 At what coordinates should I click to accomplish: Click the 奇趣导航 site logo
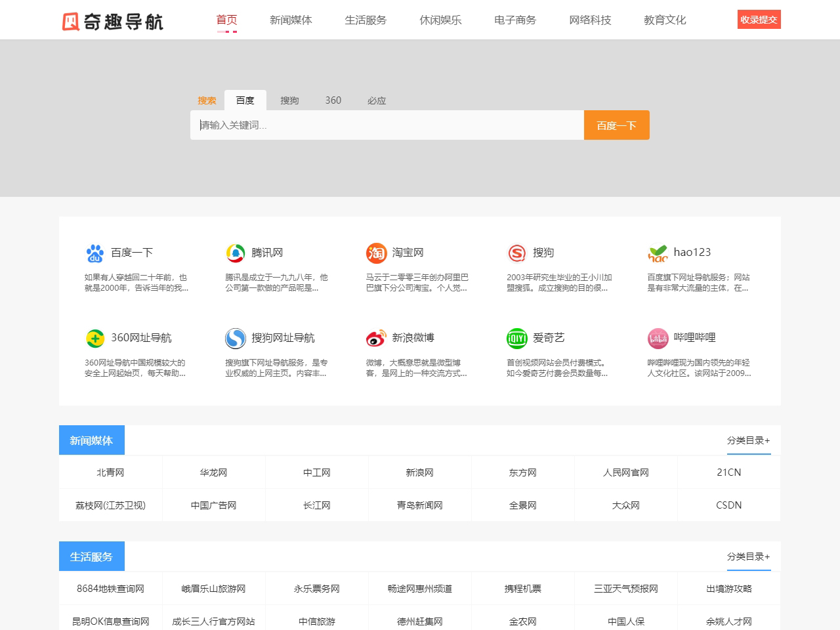click(112, 21)
